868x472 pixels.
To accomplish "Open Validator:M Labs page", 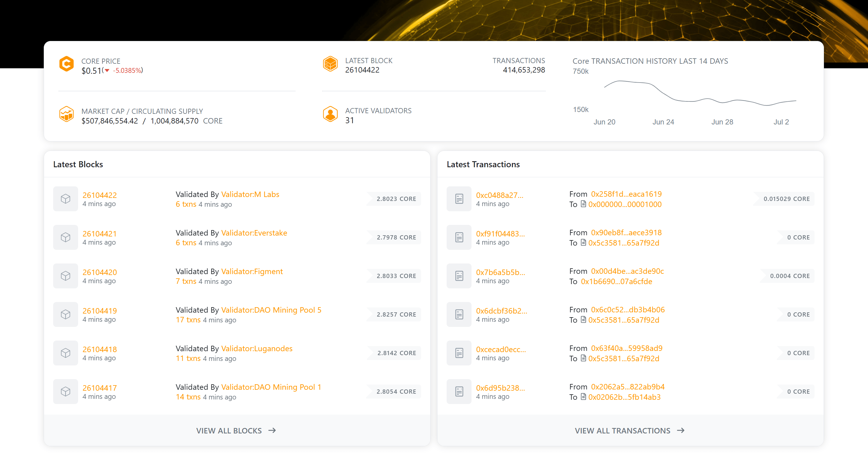I will (250, 194).
